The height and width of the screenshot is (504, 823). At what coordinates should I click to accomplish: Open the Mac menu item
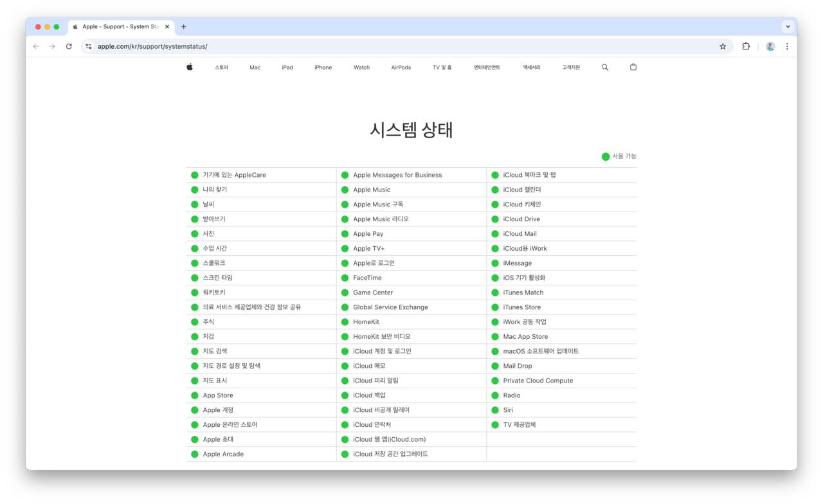[x=255, y=67]
